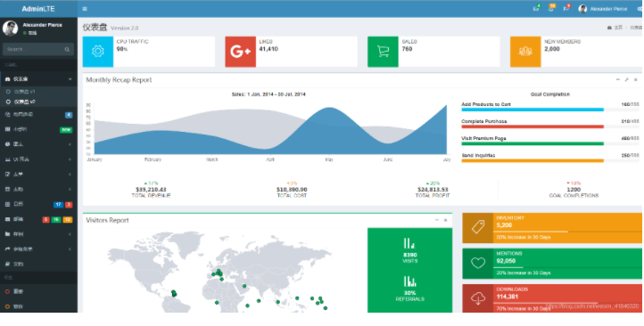
Task: Open the wrench settings in Monthly Recap Report
Action: pos(627,79)
